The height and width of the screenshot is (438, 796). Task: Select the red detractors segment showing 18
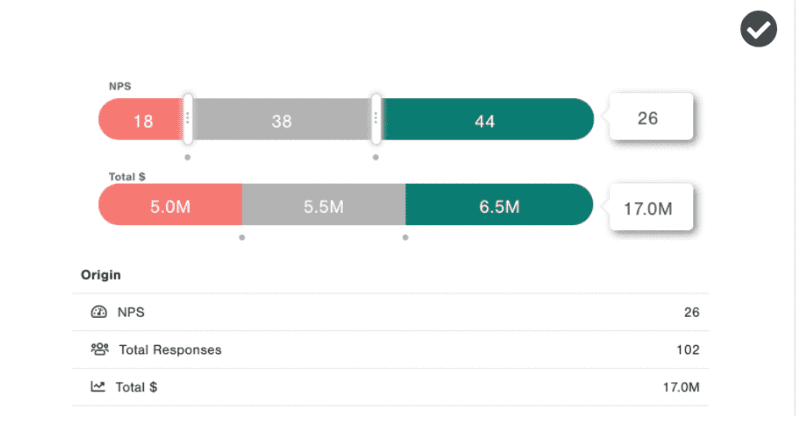(141, 119)
